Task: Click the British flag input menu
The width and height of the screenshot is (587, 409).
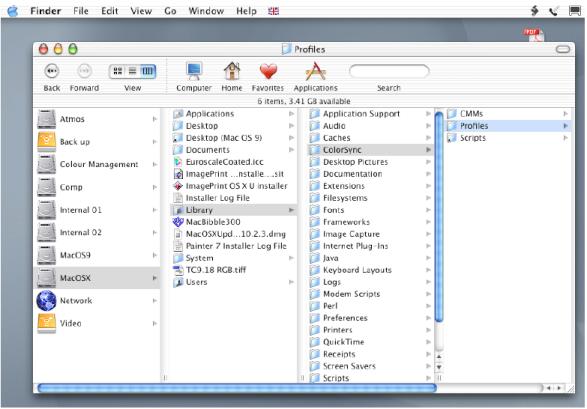Action: click(274, 11)
